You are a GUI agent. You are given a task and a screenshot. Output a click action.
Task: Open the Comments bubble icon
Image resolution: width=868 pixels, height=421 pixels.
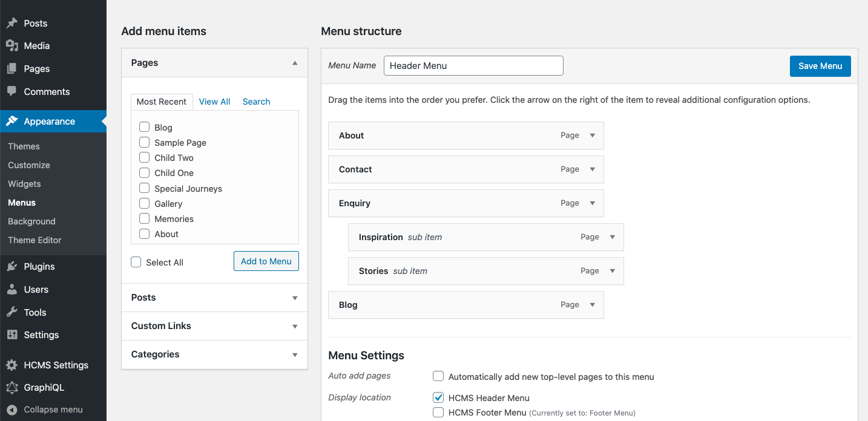(12, 92)
